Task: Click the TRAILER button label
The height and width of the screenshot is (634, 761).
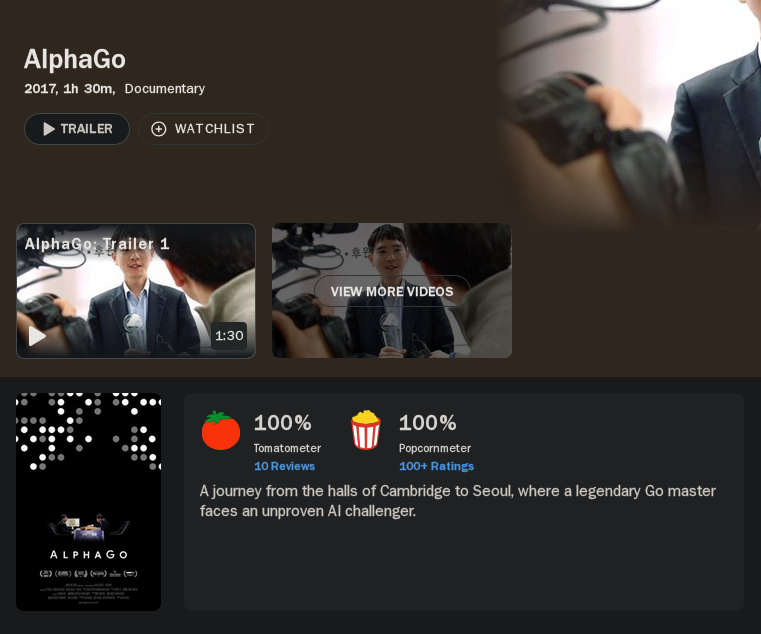Action: tap(86, 129)
